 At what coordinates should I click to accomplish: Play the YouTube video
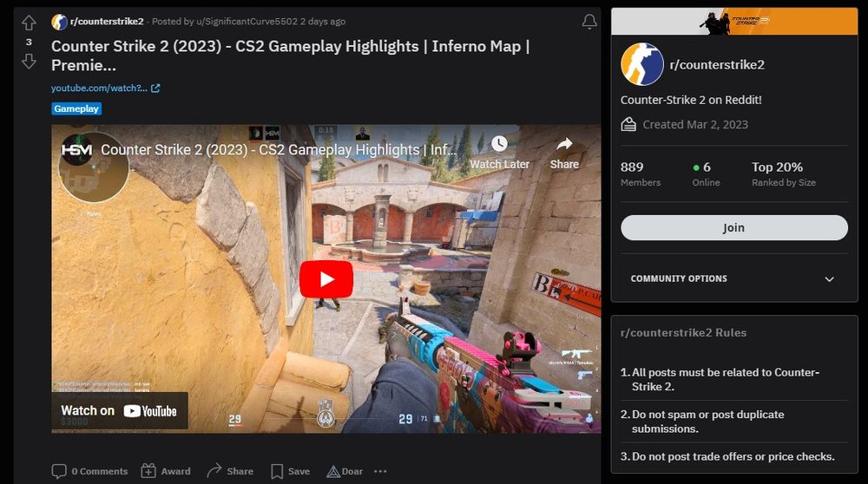point(326,278)
